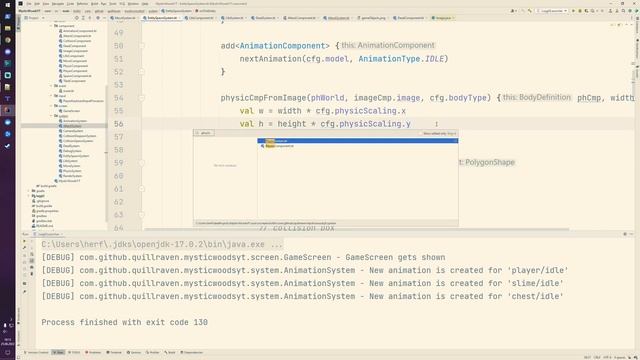This screenshot has width=640, height=360.
Task: Click the wrench icon in Run panel sidebar
Action: pos(24,247)
